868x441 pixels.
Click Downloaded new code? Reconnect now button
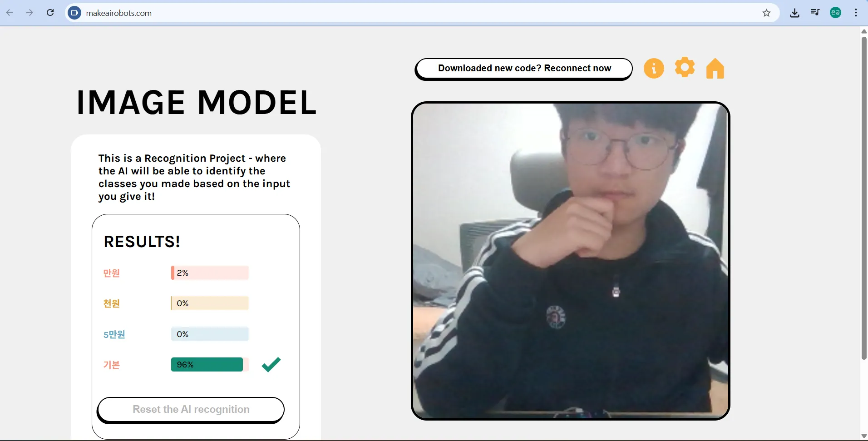(x=524, y=69)
